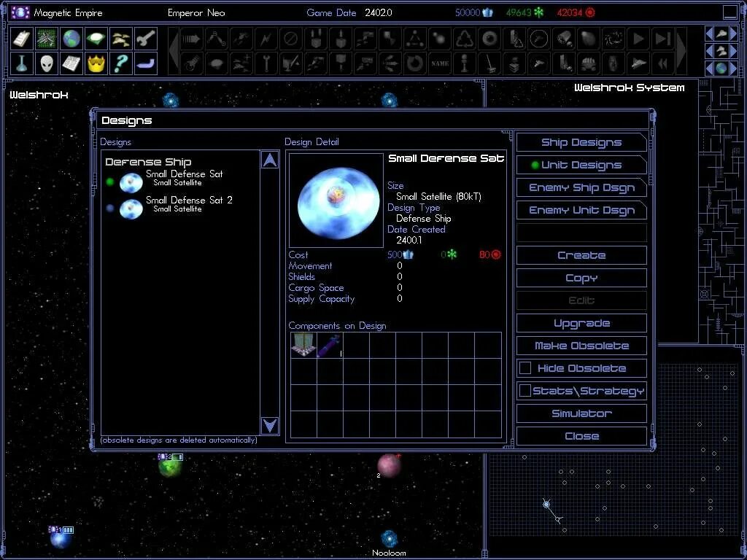Open the Ships list gold fleet icon
This screenshot has width=747, height=560.
[120, 39]
